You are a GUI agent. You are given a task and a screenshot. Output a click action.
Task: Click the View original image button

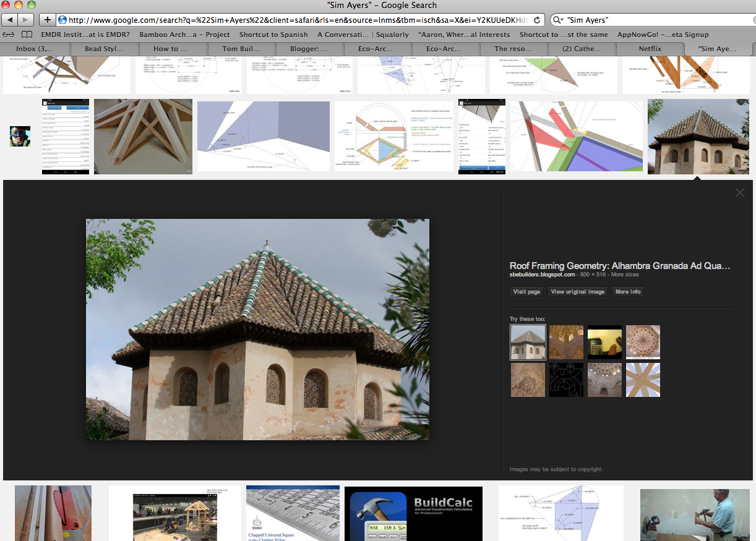[577, 291]
